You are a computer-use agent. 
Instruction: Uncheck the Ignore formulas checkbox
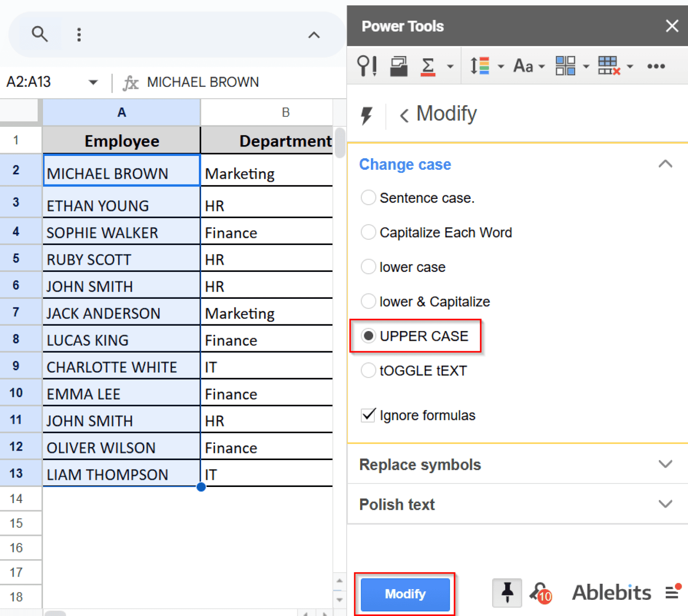(368, 415)
